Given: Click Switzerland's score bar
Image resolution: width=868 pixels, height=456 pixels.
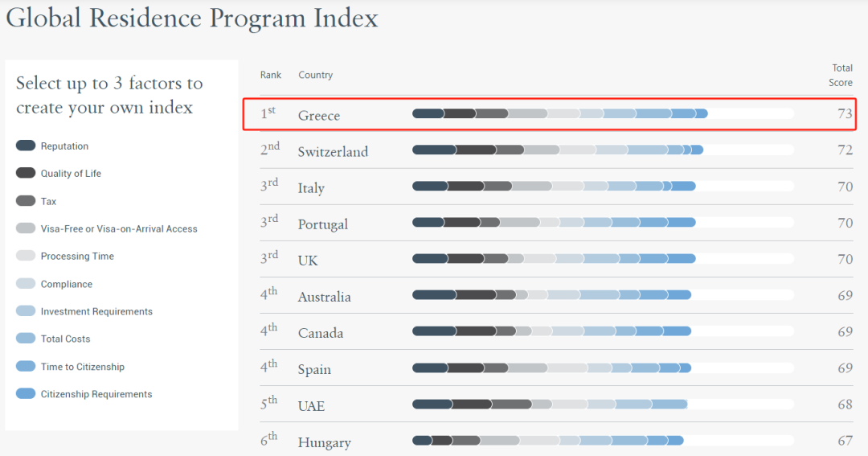Looking at the screenshot, I should tap(603, 150).
